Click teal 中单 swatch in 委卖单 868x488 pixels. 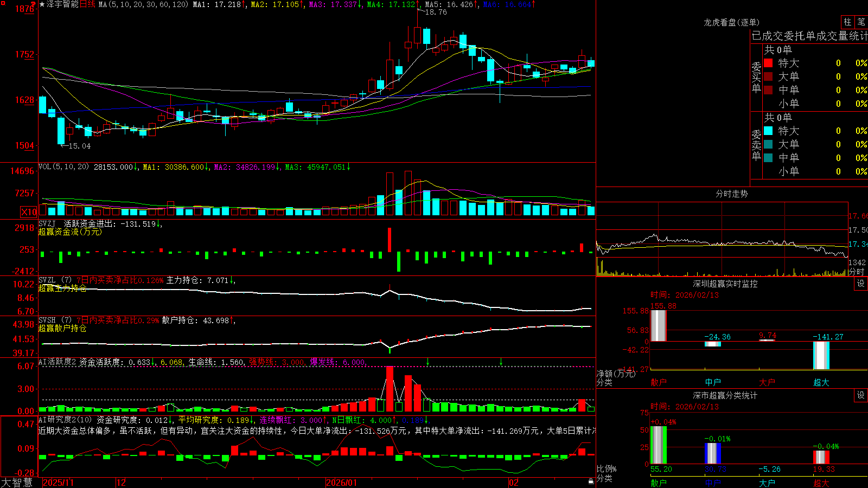click(x=768, y=158)
